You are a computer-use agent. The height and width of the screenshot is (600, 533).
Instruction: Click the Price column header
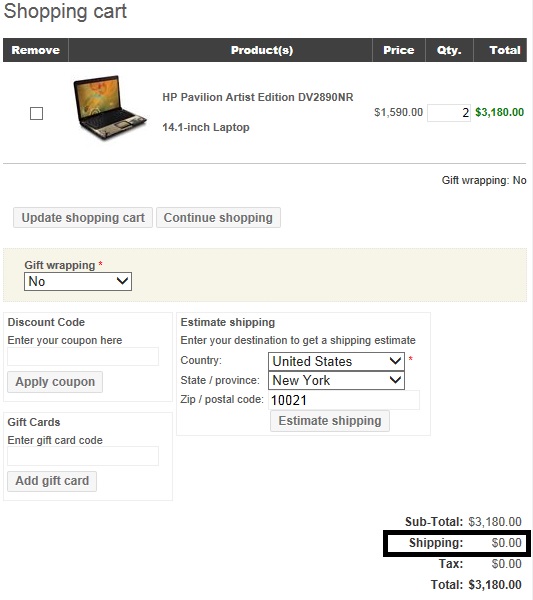coord(399,50)
